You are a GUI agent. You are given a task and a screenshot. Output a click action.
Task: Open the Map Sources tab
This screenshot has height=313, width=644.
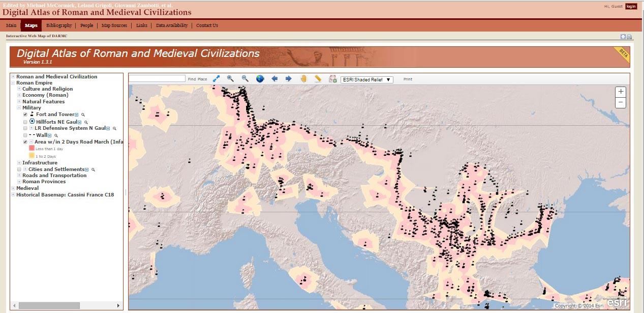tap(114, 25)
